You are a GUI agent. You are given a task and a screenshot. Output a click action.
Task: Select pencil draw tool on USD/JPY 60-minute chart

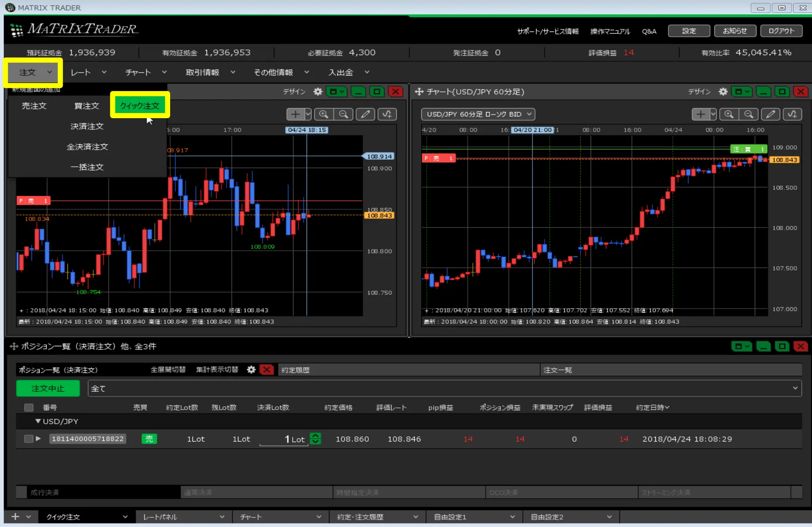point(771,114)
